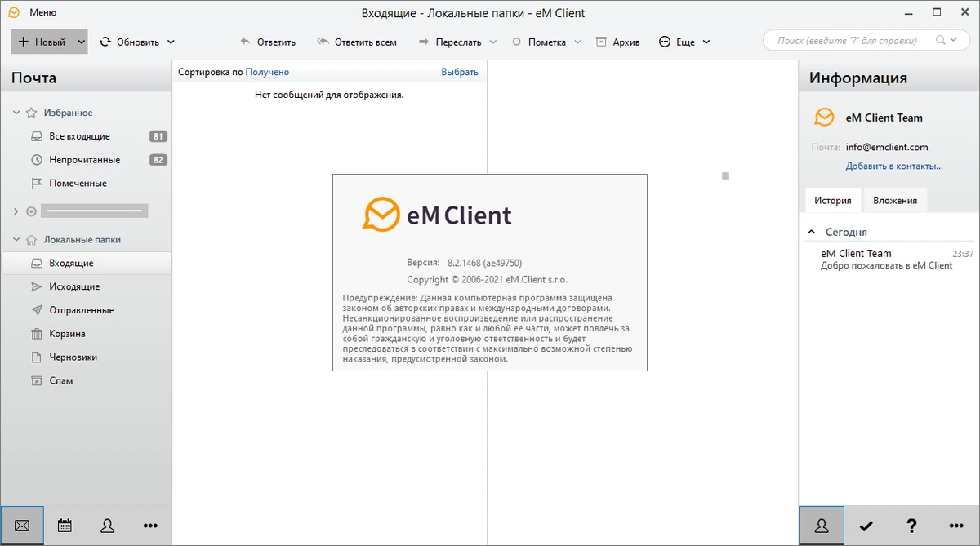The image size is (980, 546).
Task: Open help question mark icon
Action: (912, 526)
